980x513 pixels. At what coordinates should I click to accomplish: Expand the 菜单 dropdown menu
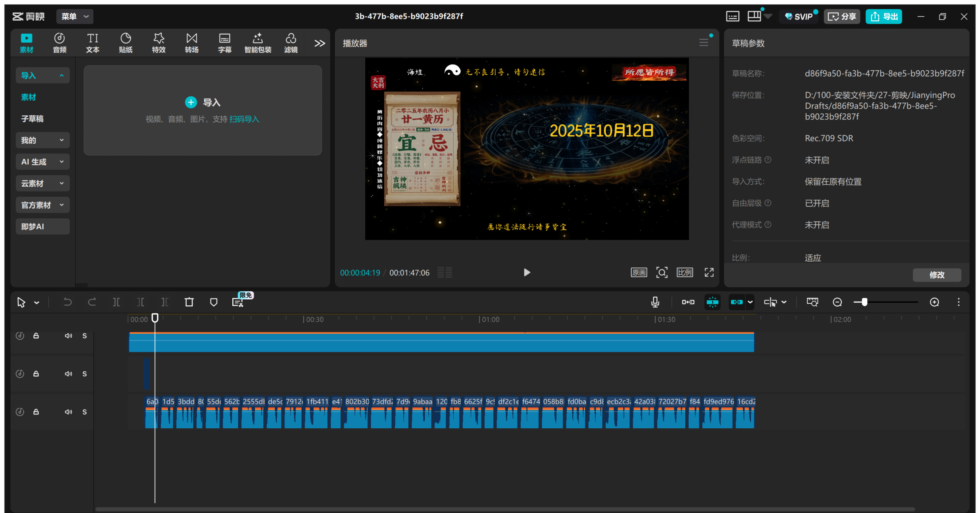click(x=75, y=16)
